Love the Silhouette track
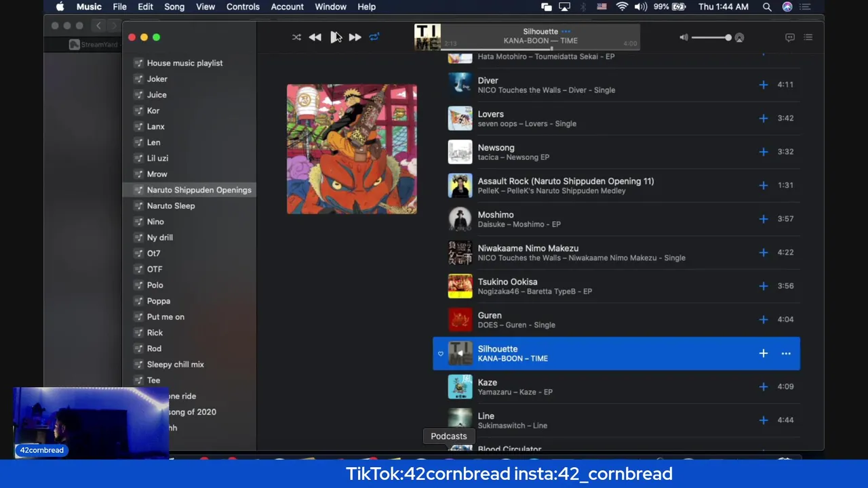This screenshot has width=868, height=488. (x=441, y=354)
